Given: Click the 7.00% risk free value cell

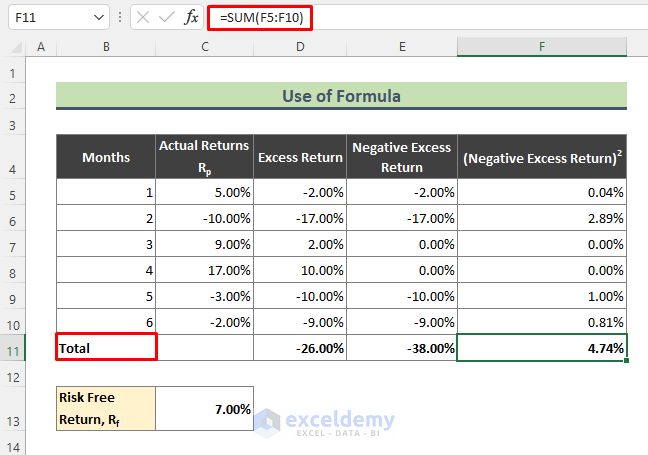Looking at the screenshot, I should [205, 408].
